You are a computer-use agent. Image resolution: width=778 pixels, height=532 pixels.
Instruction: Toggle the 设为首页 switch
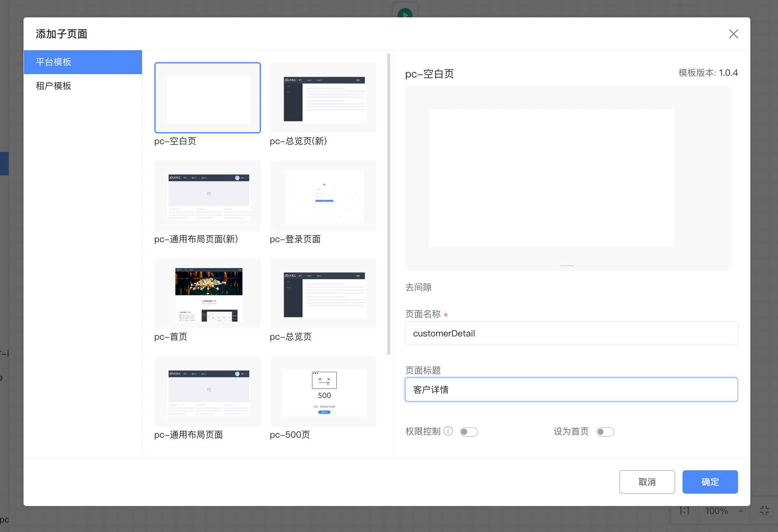(605, 432)
